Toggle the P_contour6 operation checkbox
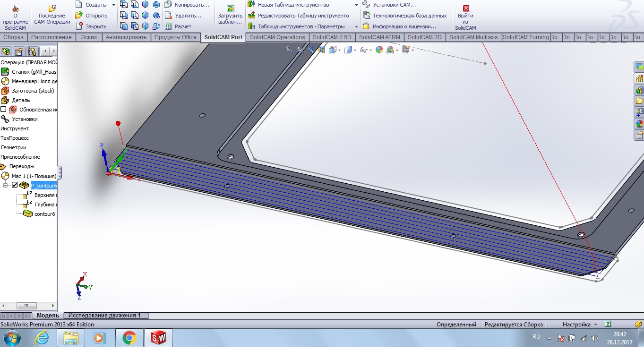The width and height of the screenshot is (644, 350). 15,185
